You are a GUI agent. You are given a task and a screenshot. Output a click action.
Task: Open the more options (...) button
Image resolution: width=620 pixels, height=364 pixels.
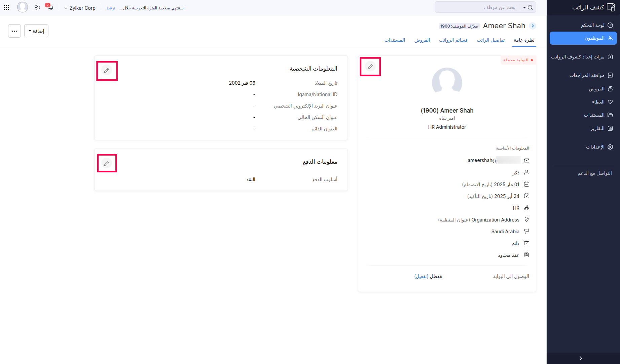point(14,31)
